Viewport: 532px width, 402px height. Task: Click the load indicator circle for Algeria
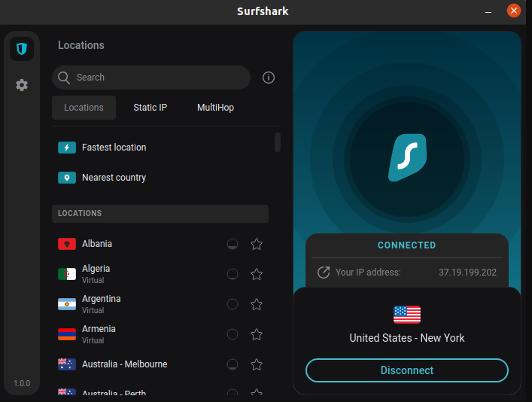point(233,274)
